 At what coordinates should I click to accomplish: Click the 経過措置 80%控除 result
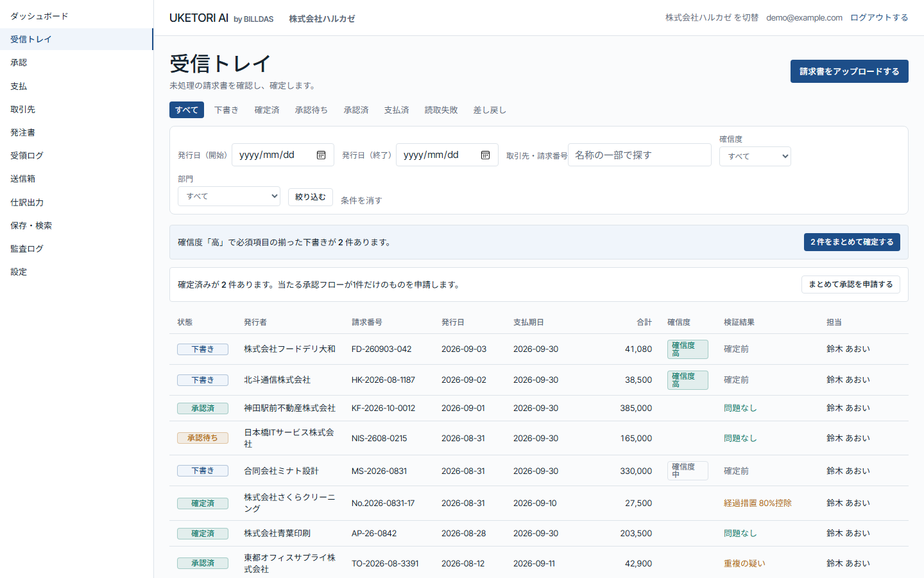(758, 504)
